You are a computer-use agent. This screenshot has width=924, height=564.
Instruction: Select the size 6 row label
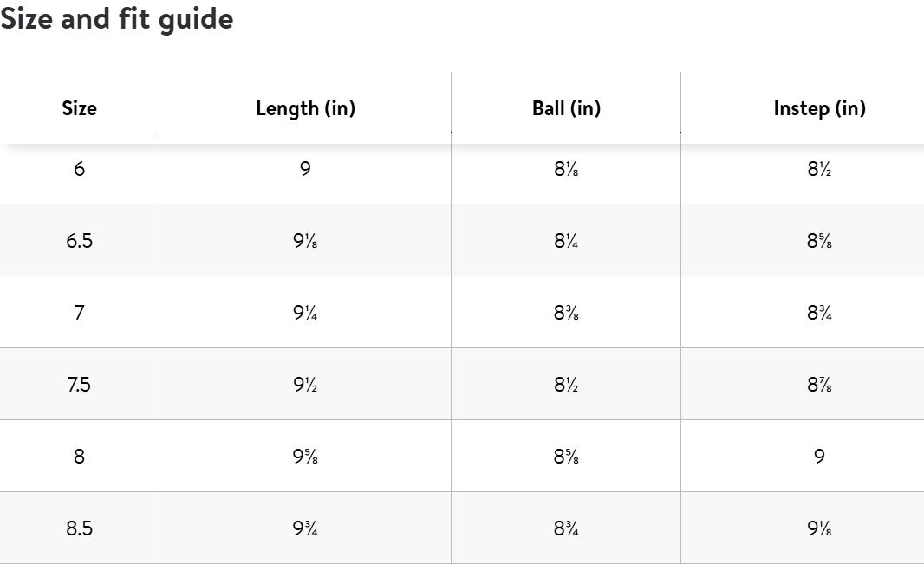click(x=79, y=169)
